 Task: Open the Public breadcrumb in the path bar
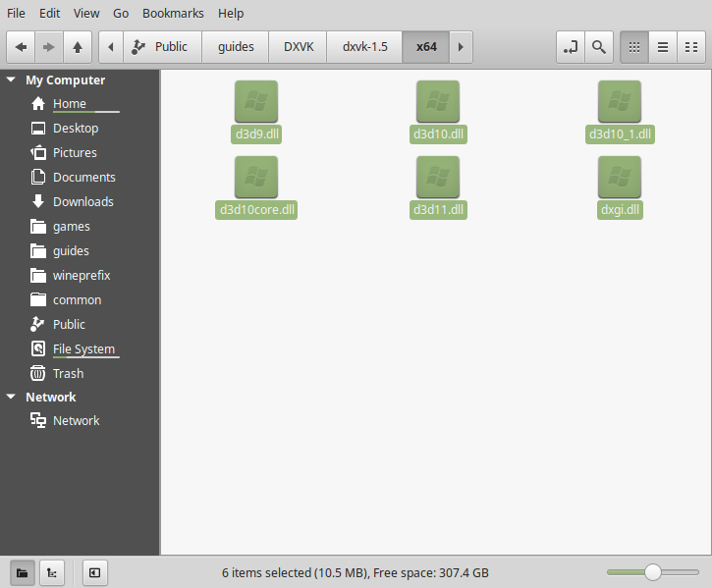point(163,47)
